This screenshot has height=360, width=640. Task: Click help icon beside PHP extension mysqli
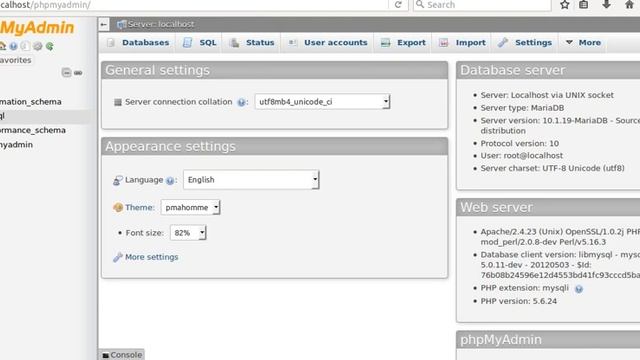tap(578, 289)
